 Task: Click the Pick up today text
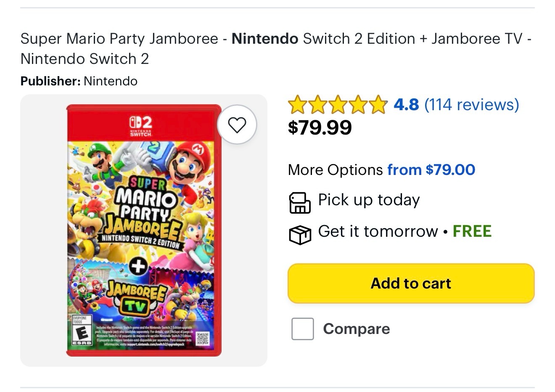click(369, 200)
